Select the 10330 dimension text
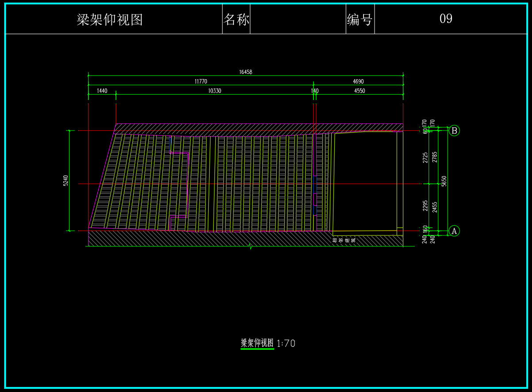This screenshot has height=392, width=532. [x=214, y=91]
